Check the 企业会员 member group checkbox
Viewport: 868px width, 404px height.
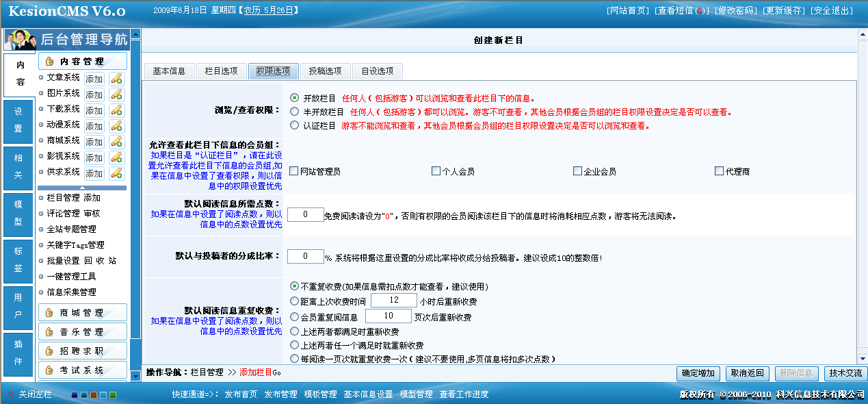click(577, 170)
